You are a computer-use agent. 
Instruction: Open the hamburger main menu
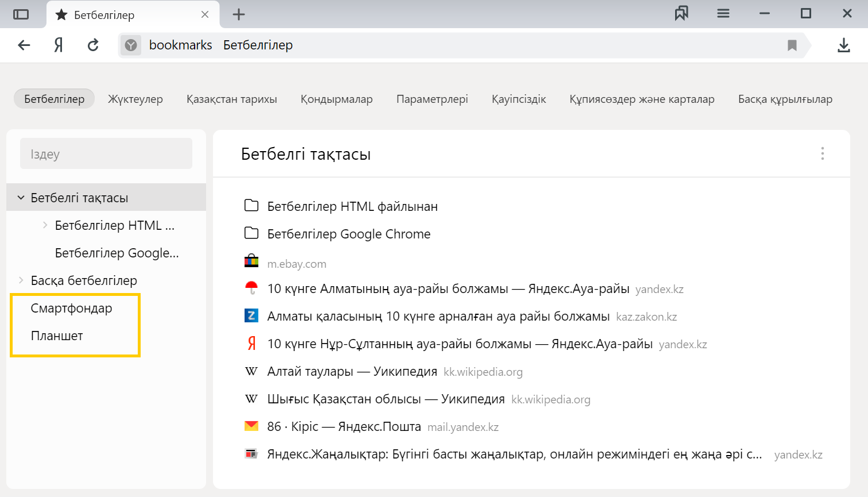pos(723,14)
